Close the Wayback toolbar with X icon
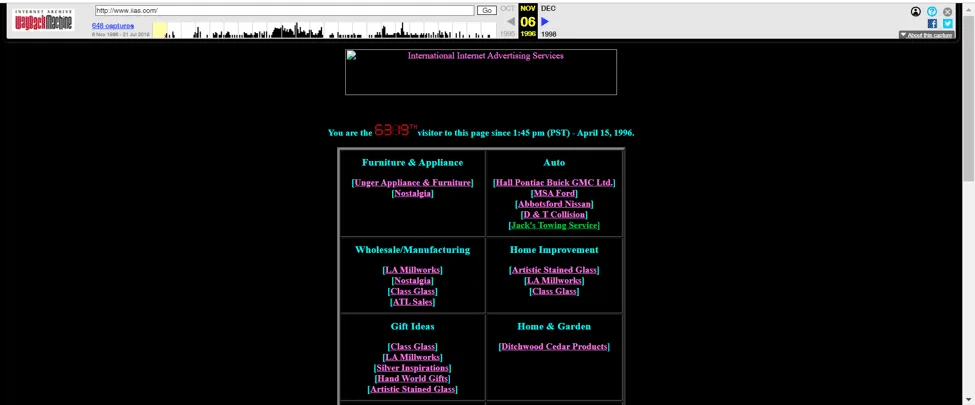This screenshot has height=405, width=975. pyautogui.click(x=948, y=11)
